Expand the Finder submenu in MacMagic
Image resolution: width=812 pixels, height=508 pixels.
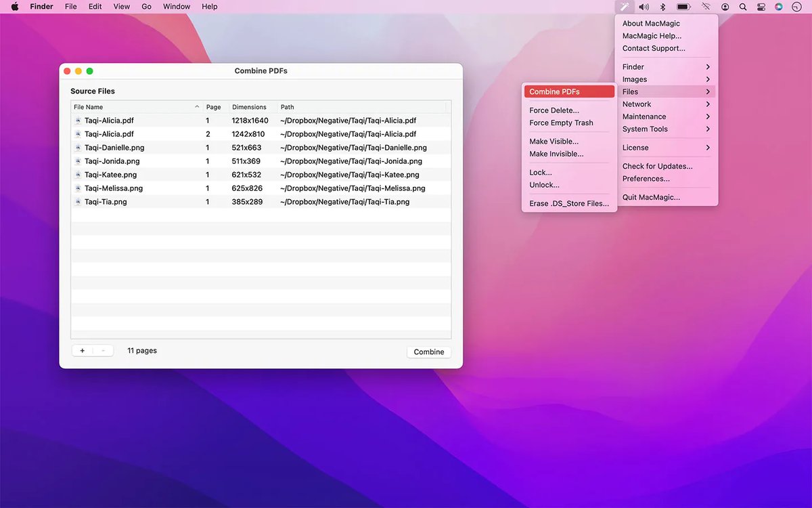pos(667,67)
